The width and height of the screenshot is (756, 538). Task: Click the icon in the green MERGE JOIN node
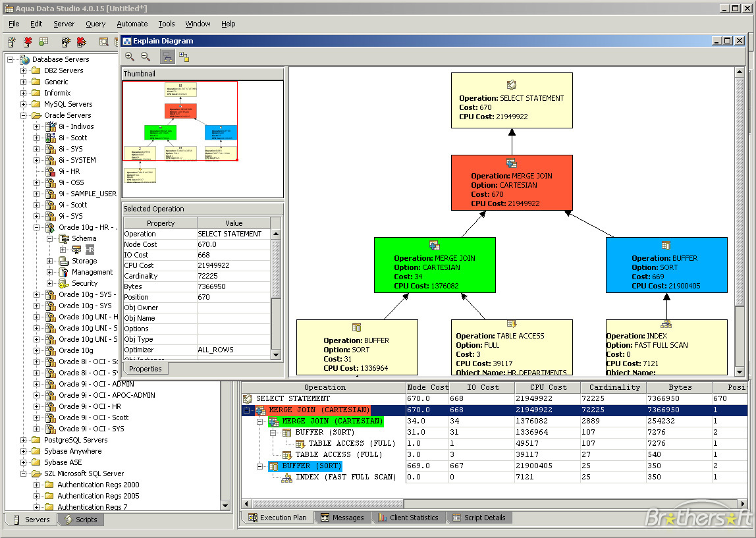[435, 246]
